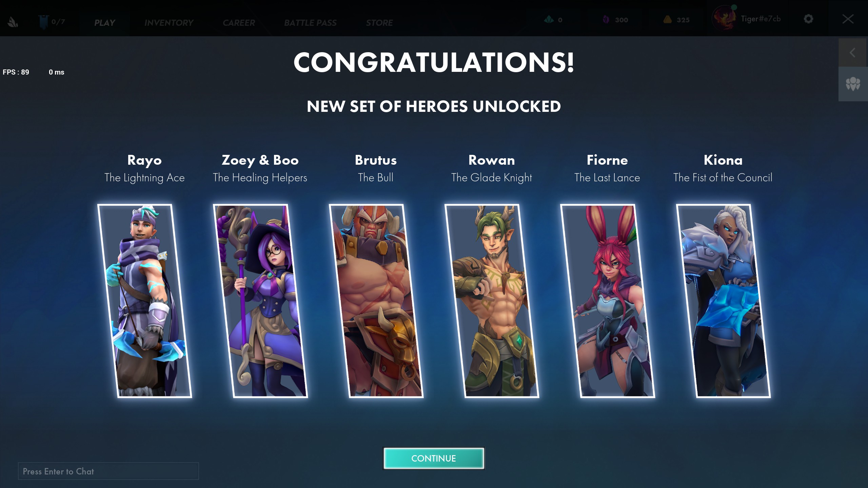Viewport: 868px width, 488px height.
Task: Go to the CAREER tab
Action: click(239, 23)
